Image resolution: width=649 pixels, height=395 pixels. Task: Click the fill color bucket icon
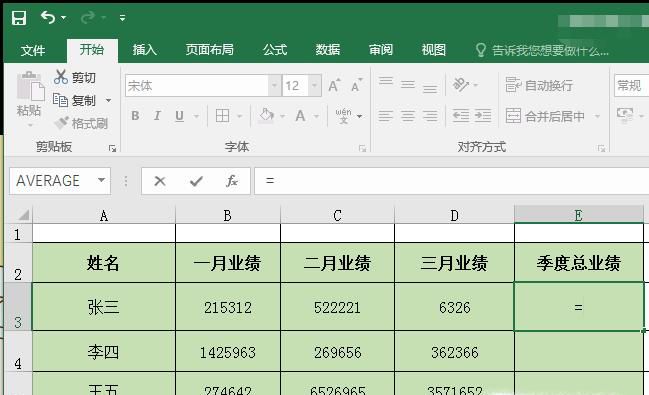266,116
